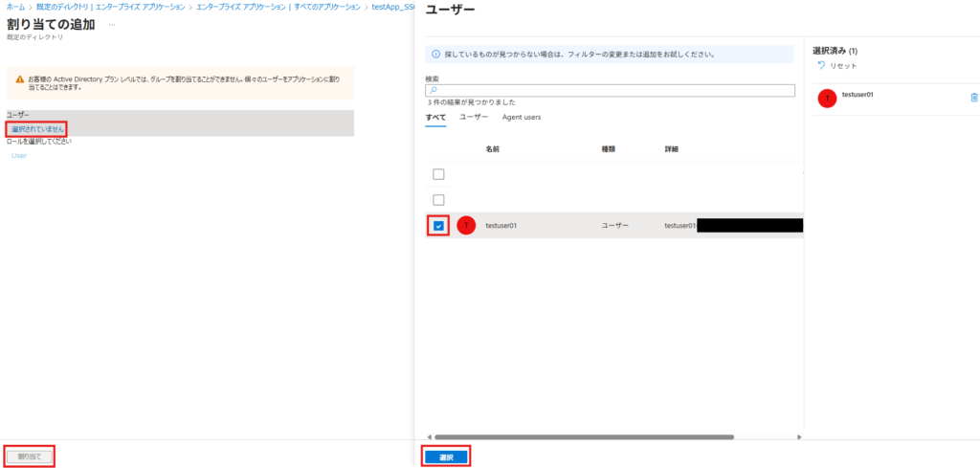Select the すべて tab
This screenshot has width=980, height=468.
point(436,117)
